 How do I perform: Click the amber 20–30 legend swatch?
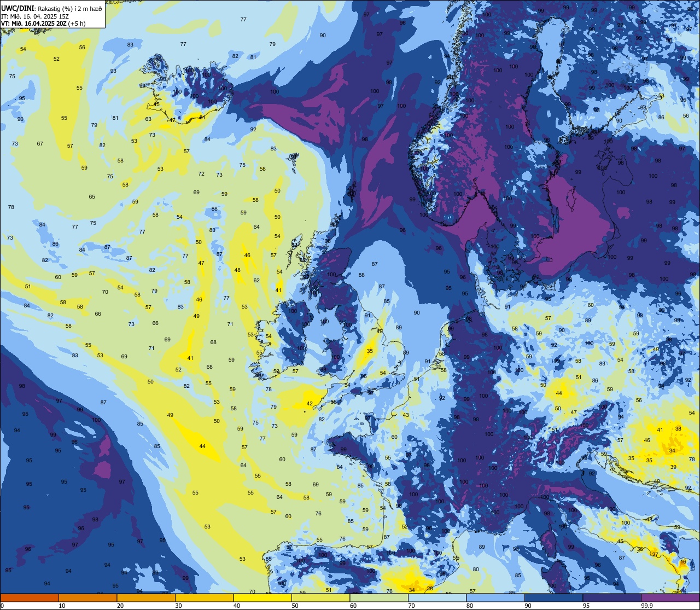(x=146, y=597)
